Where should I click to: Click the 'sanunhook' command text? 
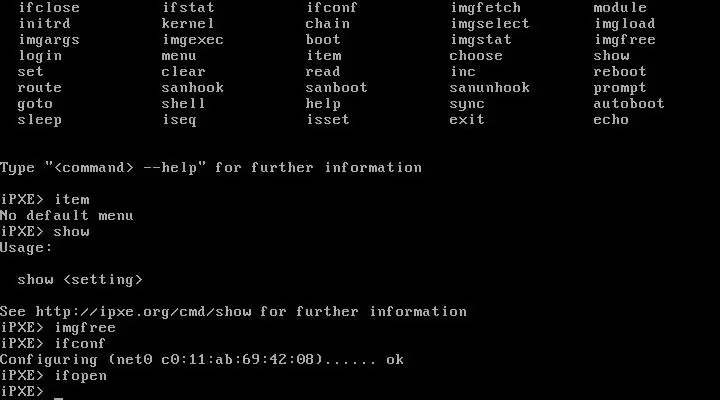pos(489,87)
